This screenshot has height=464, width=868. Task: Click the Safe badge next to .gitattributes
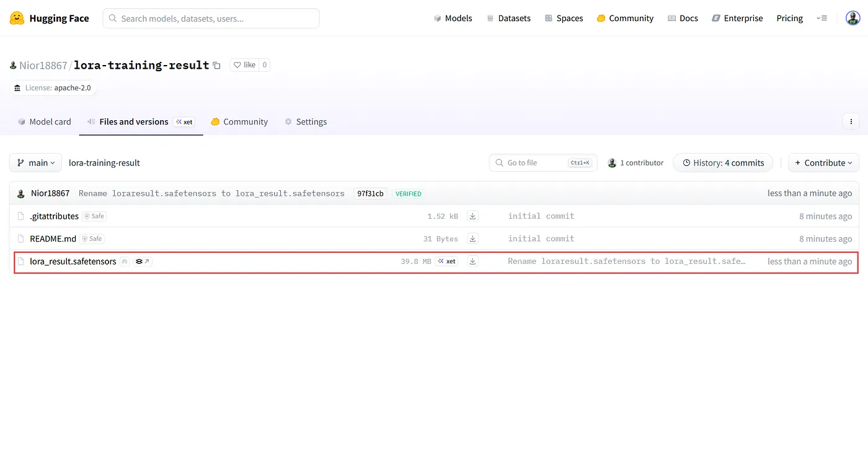tap(94, 216)
